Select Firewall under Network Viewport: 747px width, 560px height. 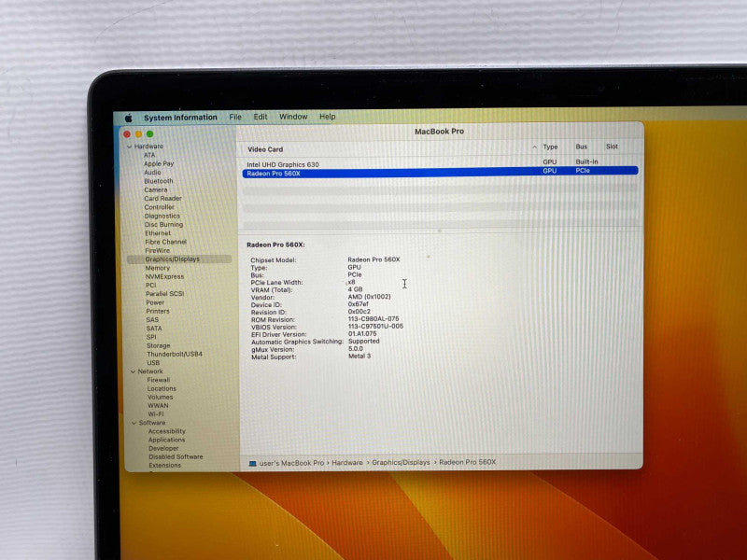click(159, 380)
